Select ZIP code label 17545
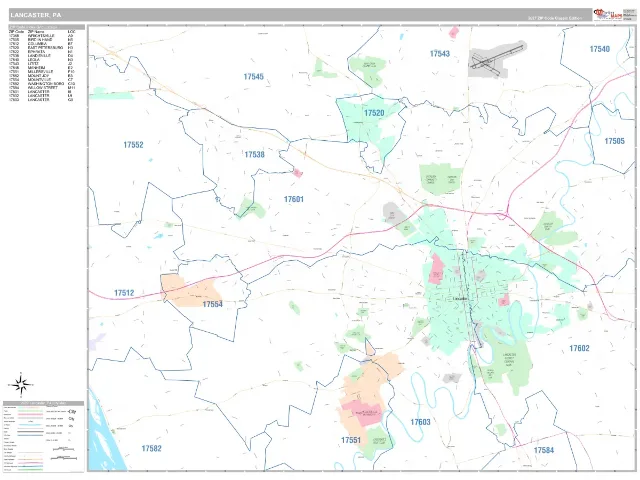 click(253, 77)
